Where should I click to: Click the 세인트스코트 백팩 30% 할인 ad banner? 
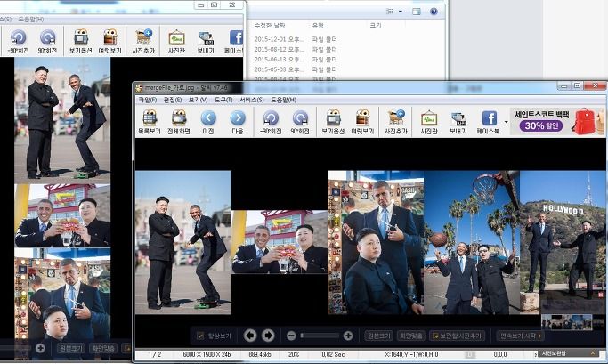[557, 121]
